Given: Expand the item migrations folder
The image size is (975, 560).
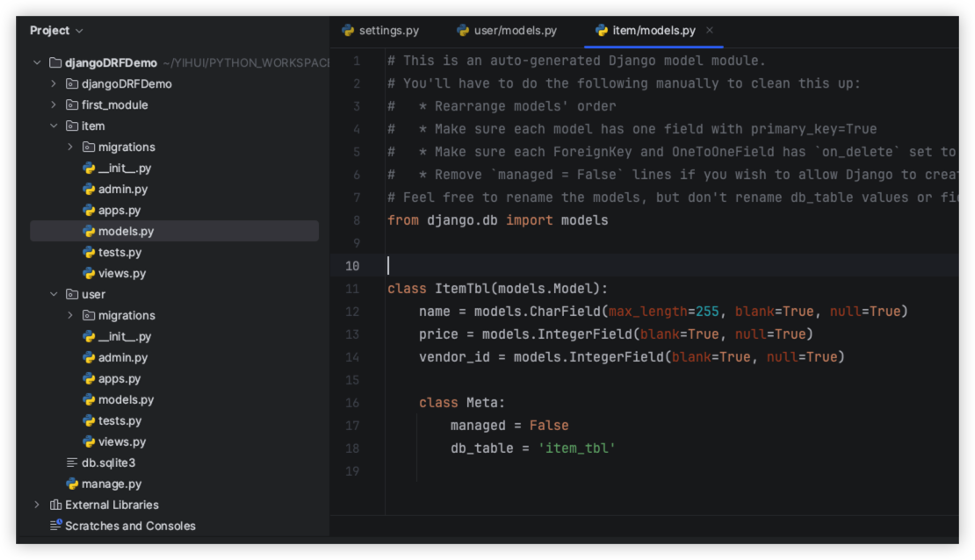Looking at the screenshot, I should coord(70,147).
